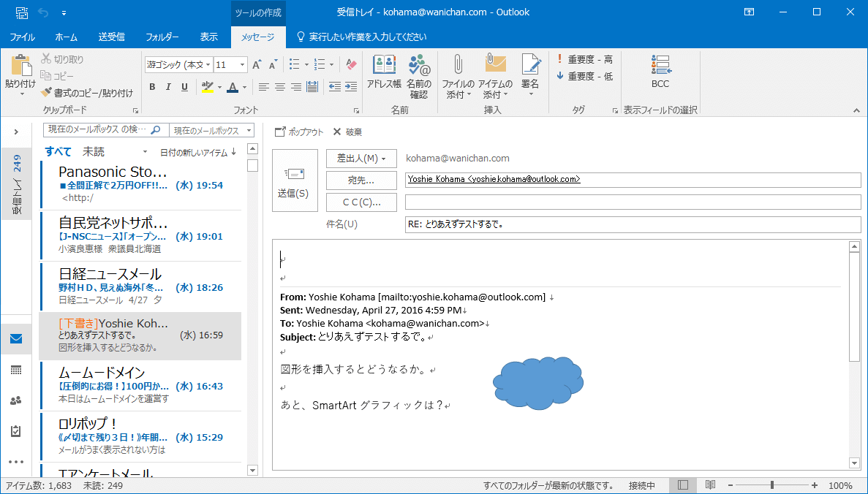
Task: Insert a signature (署名)
Action: [530, 76]
